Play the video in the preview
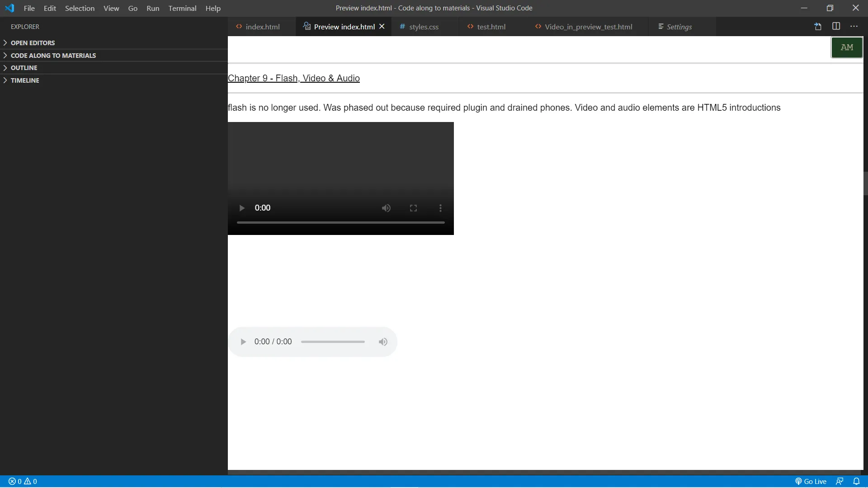868x488 pixels. click(242, 208)
